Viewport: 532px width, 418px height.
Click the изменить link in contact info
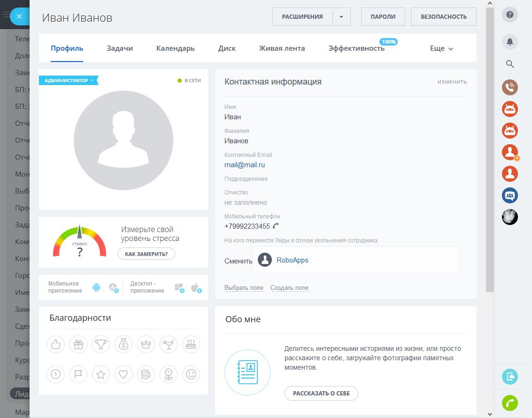tap(452, 82)
